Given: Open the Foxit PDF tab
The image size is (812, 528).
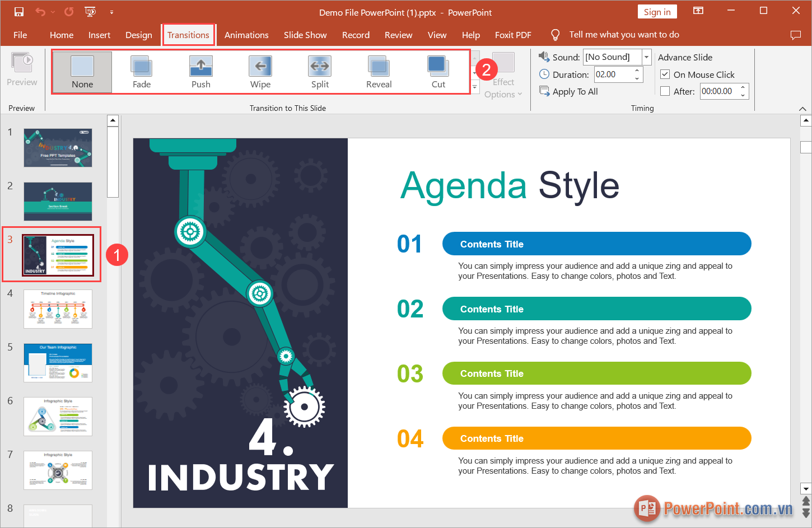Looking at the screenshot, I should 513,35.
